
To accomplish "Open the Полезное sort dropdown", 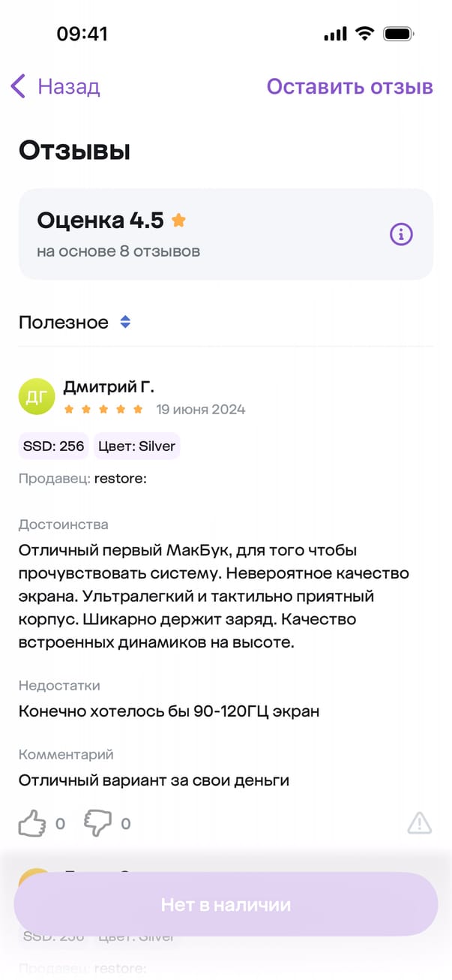I will click(x=64, y=323).
